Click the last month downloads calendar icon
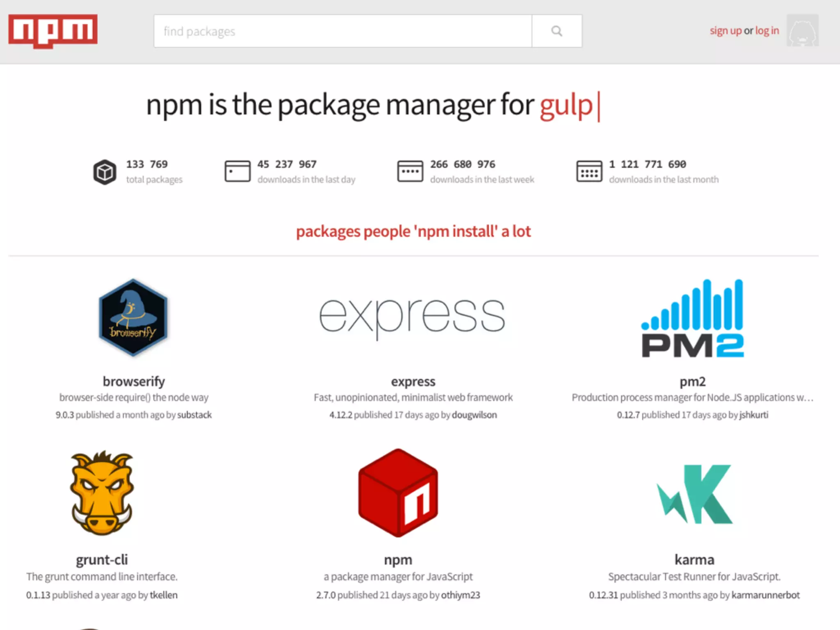840x630 pixels. coord(589,171)
